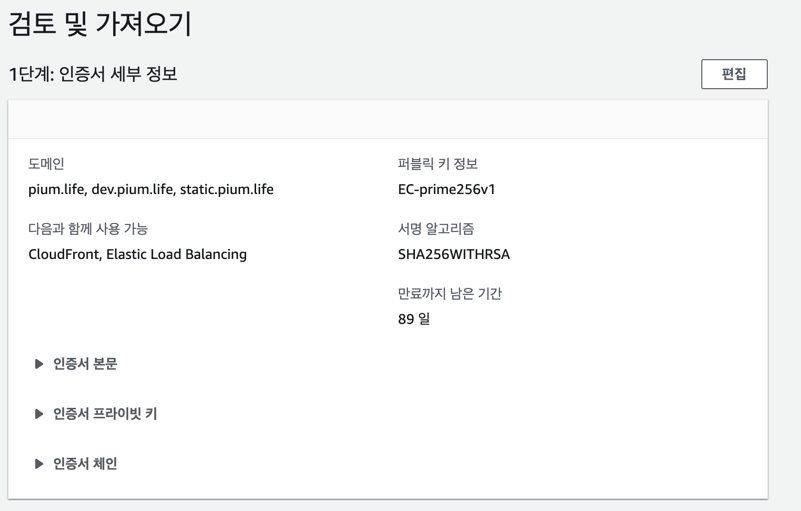Click the 편집 button
801x511 pixels.
click(734, 74)
